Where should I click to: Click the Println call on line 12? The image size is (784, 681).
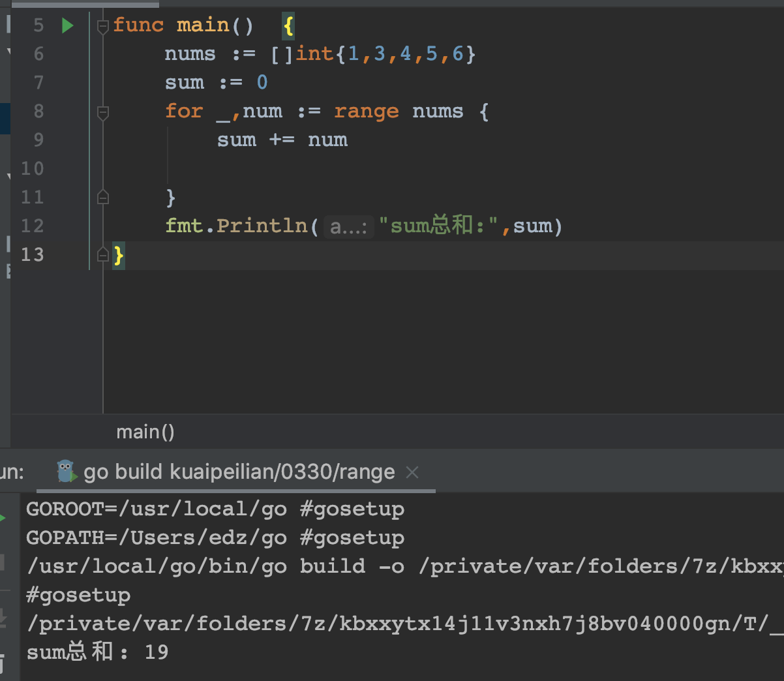pos(262,226)
